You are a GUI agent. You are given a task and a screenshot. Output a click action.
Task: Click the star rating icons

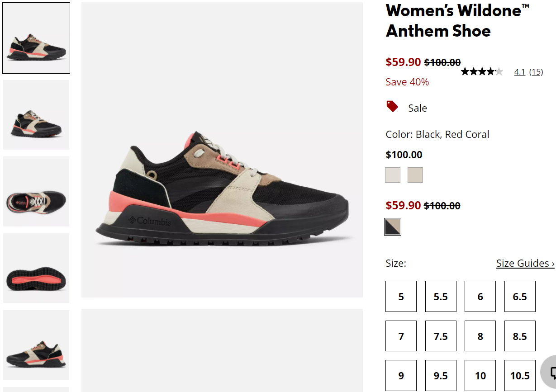coord(482,71)
